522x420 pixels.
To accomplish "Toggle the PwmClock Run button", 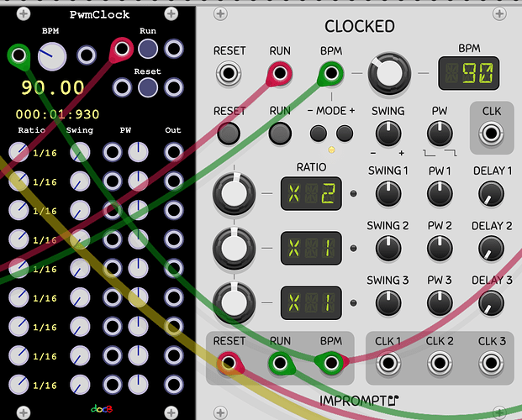I will click(x=148, y=49).
